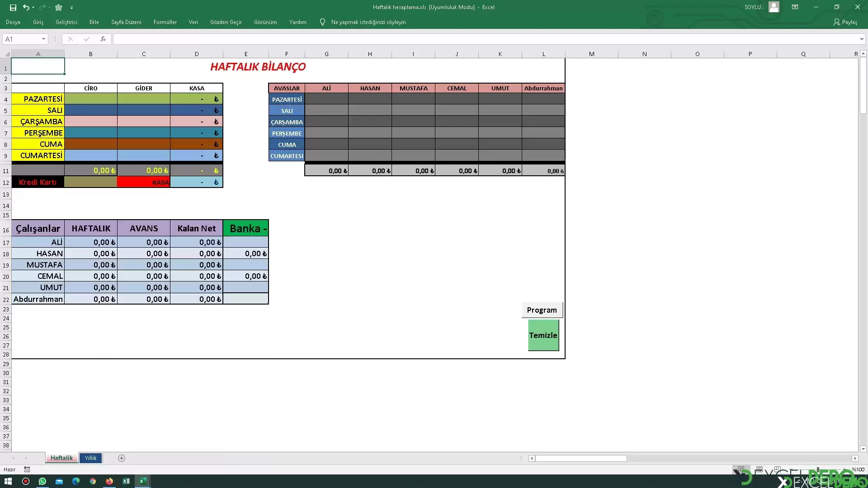Click the 'Ne yapmak istediğinizi söyleyin' search box
Screen dimensions: 868x488
coord(368,22)
